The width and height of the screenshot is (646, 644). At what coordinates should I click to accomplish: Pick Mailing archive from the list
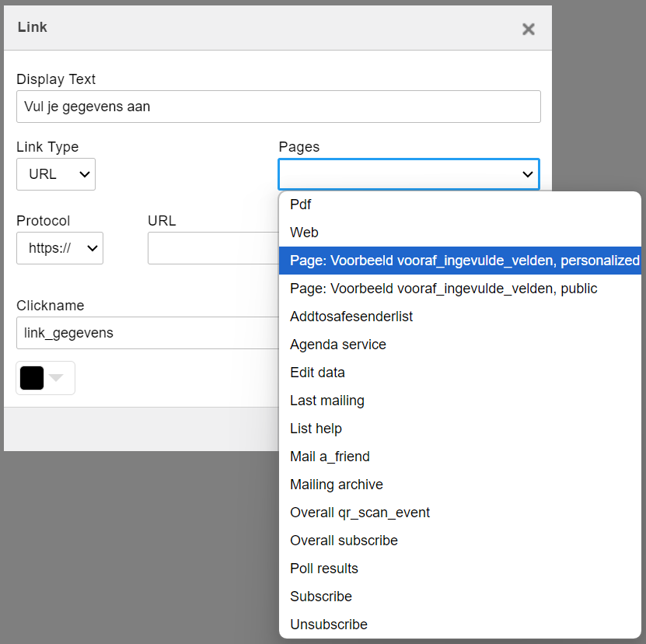tap(336, 485)
